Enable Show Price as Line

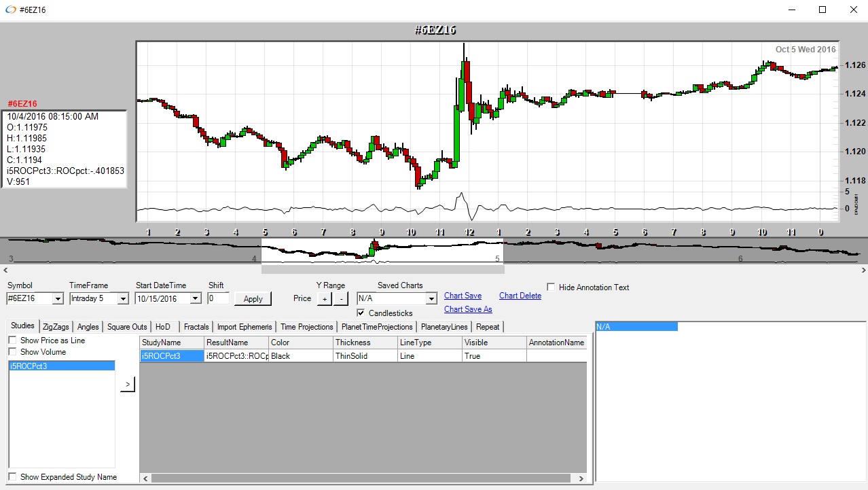point(13,340)
